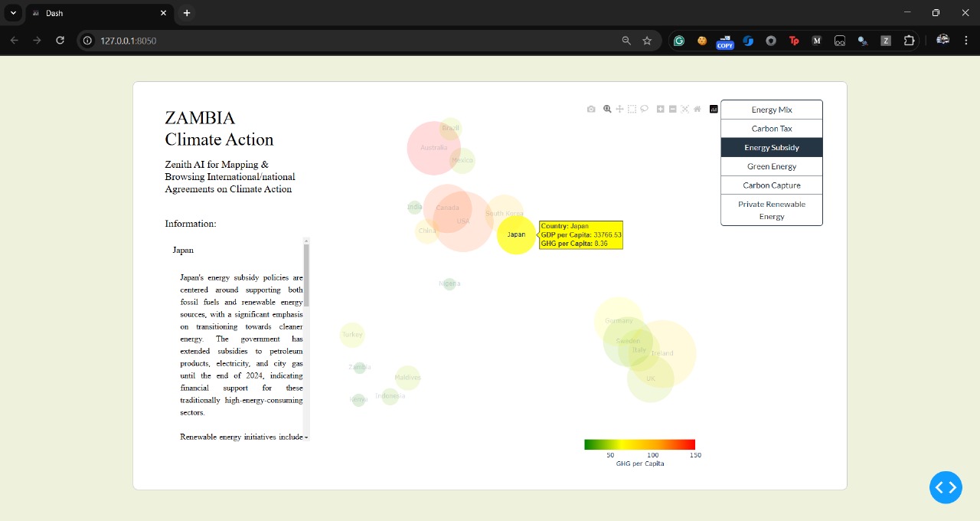Open the Plotly logo link icon
Screen dimensions: 980x521
coord(714,109)
